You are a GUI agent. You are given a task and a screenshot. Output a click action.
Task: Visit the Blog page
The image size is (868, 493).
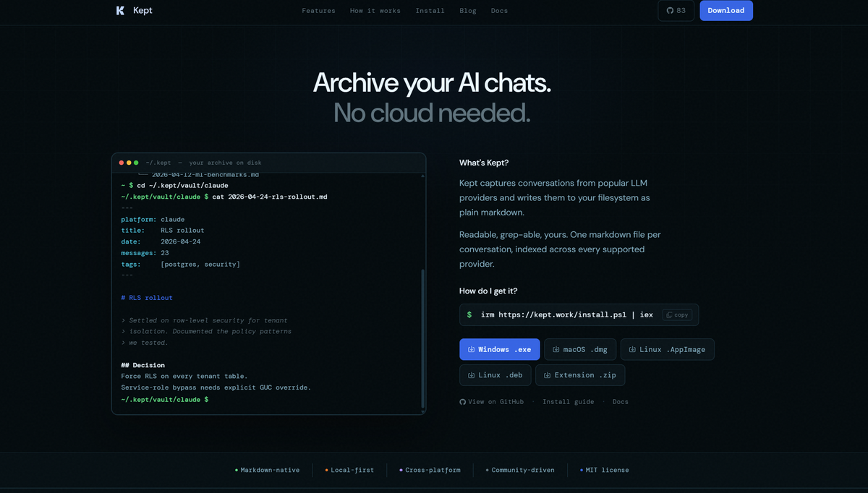[x=468, y=11]
